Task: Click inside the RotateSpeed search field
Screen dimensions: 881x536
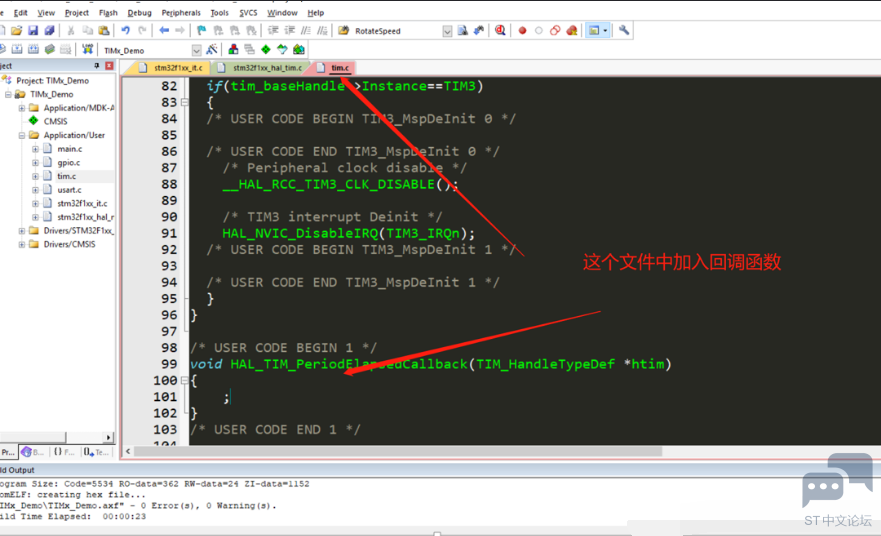Action: [x=397, y=31]
